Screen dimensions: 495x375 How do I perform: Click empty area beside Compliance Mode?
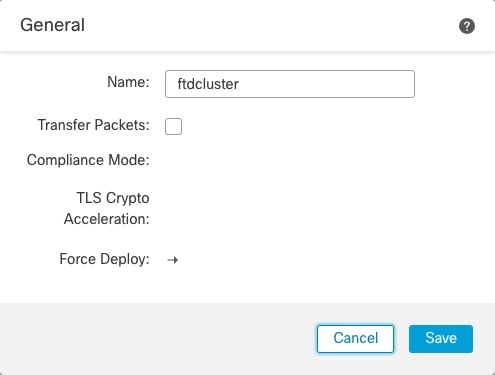pos(290,160)
